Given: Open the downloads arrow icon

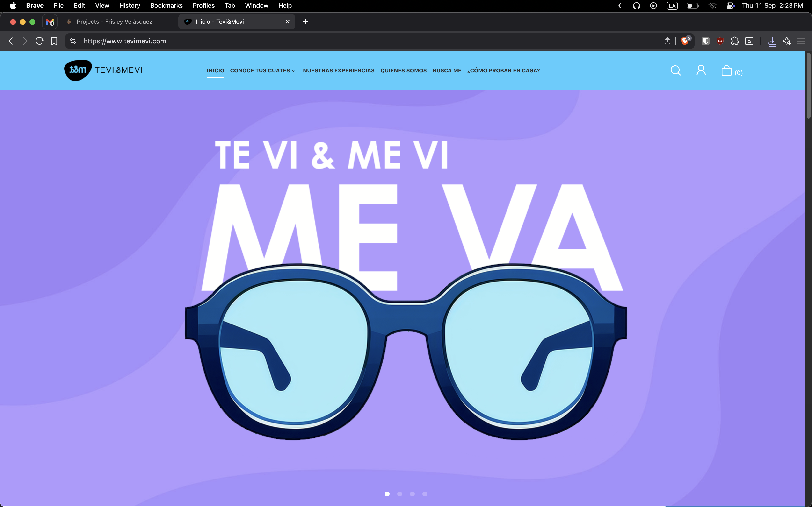Looking at the screenshot, I should [772, 42].
